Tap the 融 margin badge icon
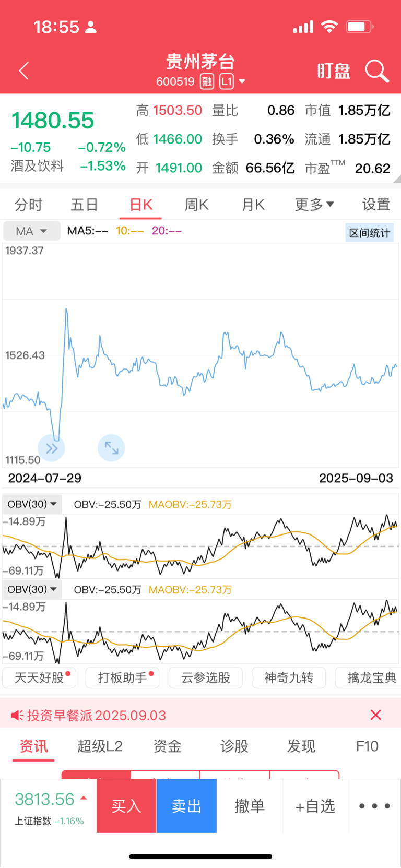This screenshot has width=401, height=868. point(207,81)
